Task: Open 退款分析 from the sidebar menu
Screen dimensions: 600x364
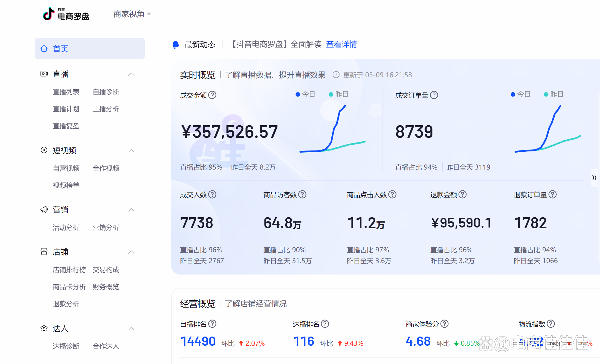Action: pyautogui.click(x=66, y=304)
